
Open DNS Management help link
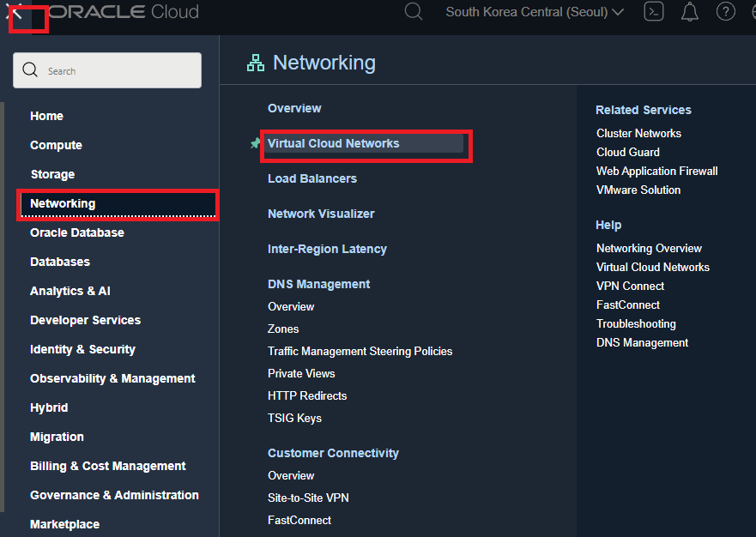[642, 343]
